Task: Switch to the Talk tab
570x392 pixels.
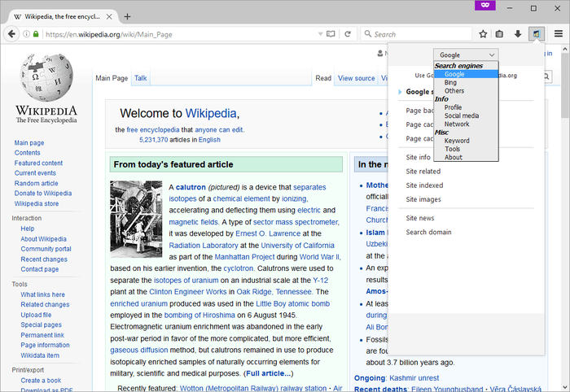Action: (140, 78)
